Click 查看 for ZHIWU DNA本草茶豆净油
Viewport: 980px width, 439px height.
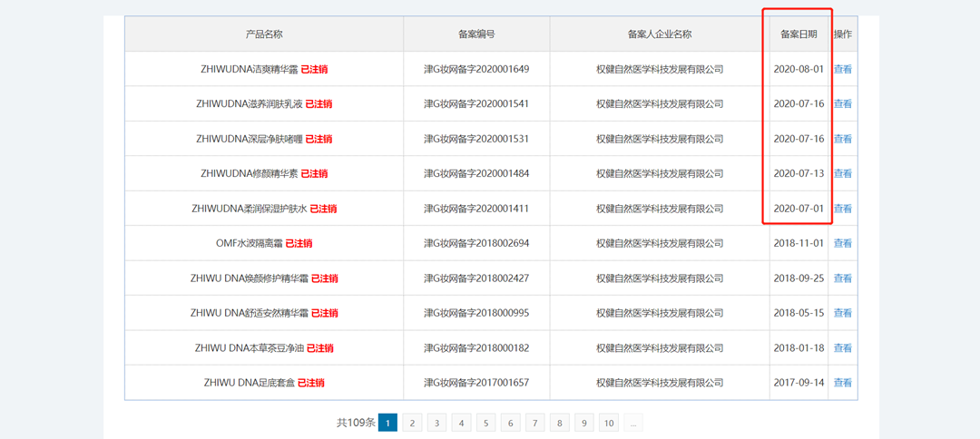coord(842,348)
